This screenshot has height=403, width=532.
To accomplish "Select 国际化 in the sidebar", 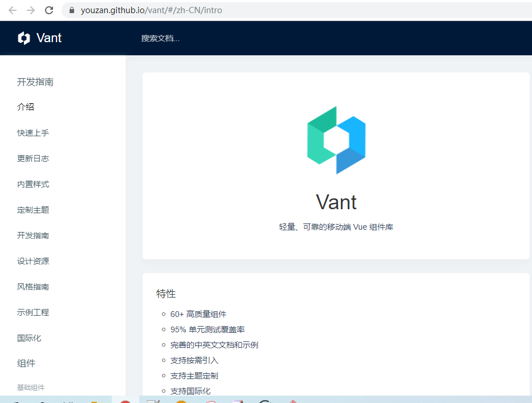I will (29, 337).
